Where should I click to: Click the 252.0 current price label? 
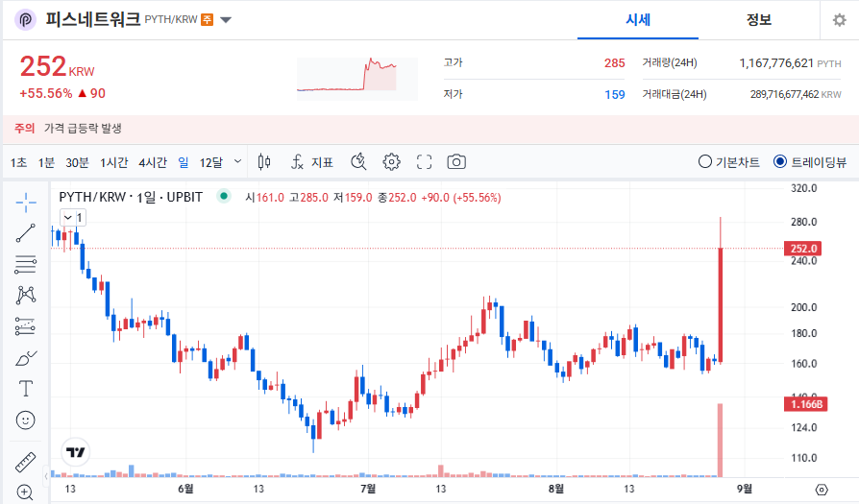pyautogui.click(x=802, y=249)
